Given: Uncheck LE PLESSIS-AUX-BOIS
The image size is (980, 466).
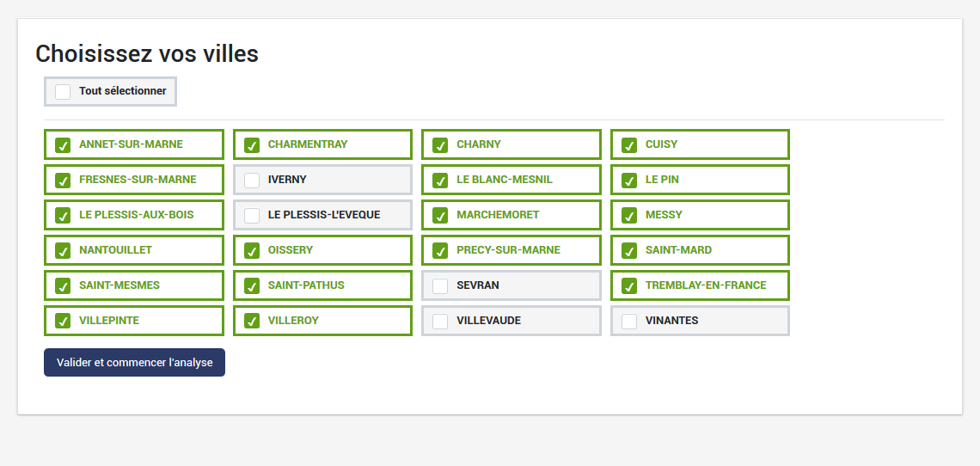Looking at the screenshot, I should [x=63, y=216].
